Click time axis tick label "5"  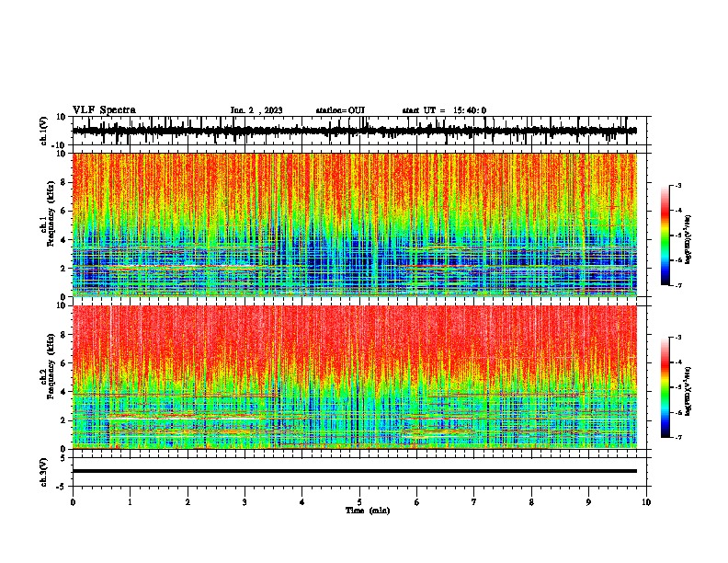pyautogui.click(x=359, y=502)
